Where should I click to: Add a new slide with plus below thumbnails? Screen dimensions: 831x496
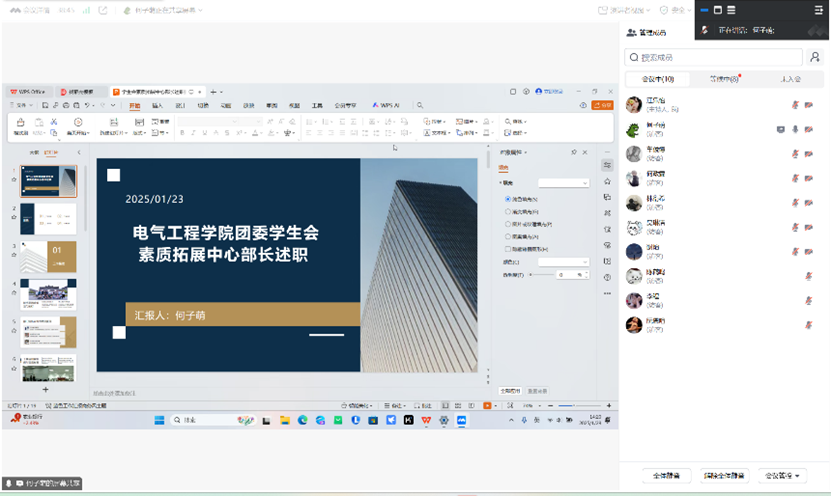click(45, 388)
